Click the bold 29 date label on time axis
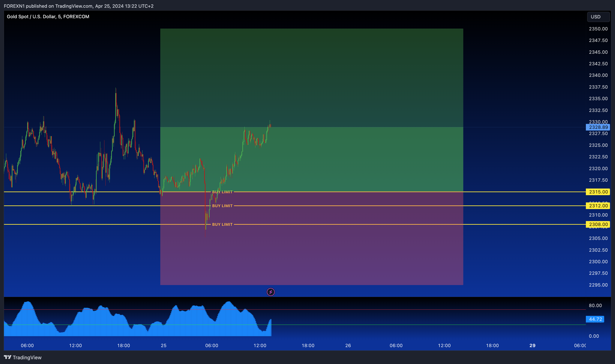615x364 pixels. 532,345
